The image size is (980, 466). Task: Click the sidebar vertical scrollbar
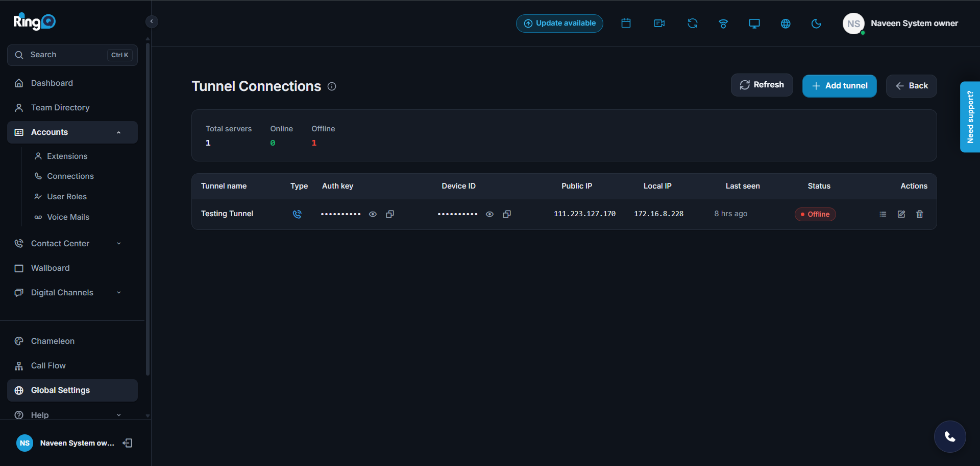pyautogui.click(x=148, y=208)
